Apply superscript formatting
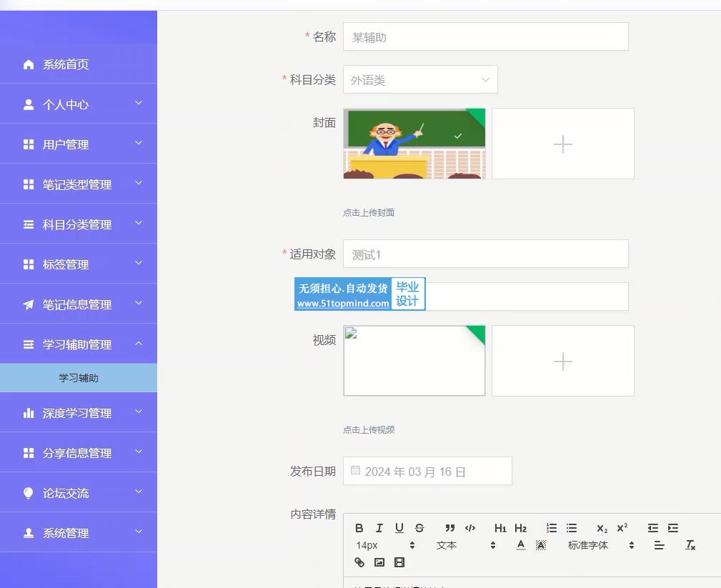721x588 pixels. 622,528
